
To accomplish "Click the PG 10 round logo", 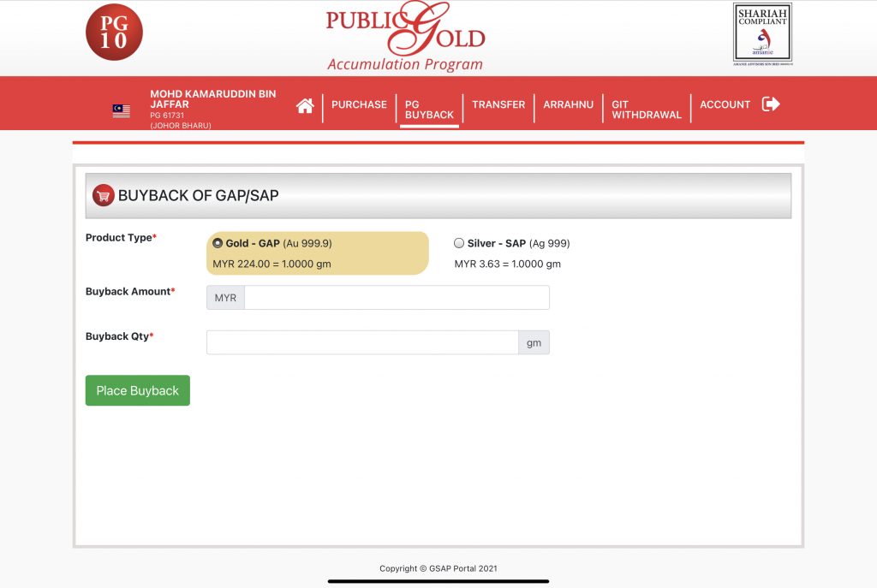I will (114, 33).
